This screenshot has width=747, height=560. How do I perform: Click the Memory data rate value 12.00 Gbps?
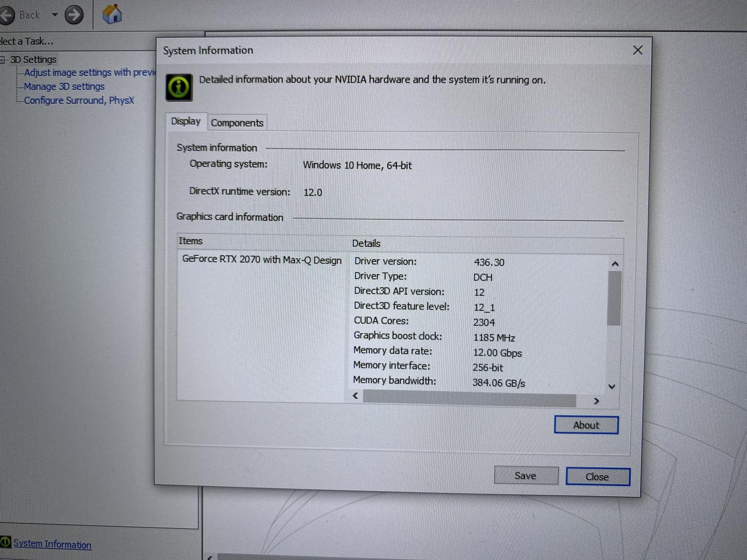497,353
